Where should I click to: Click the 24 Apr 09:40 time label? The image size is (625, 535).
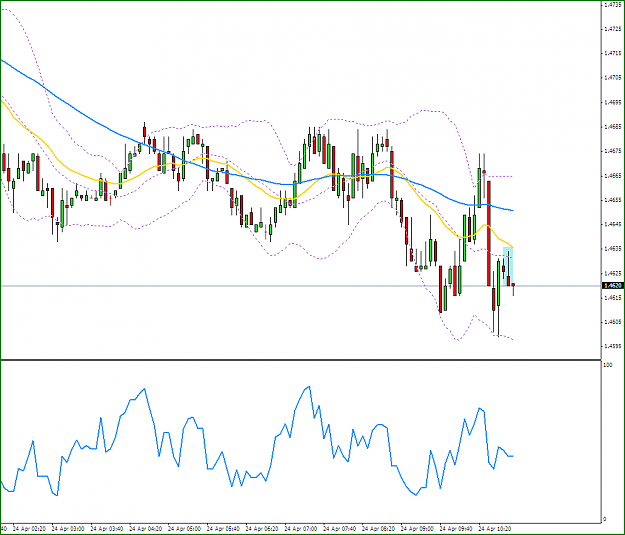pos(456,529)
